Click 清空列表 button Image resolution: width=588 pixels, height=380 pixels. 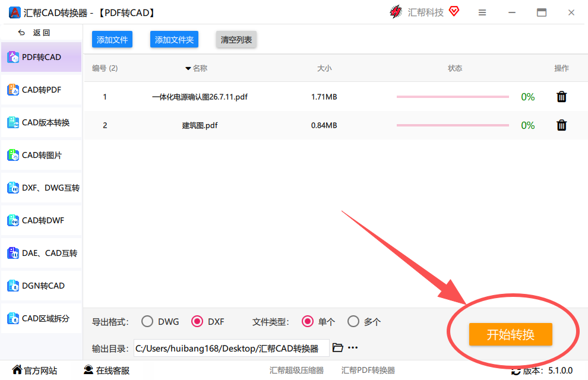[x=236, y=39]
